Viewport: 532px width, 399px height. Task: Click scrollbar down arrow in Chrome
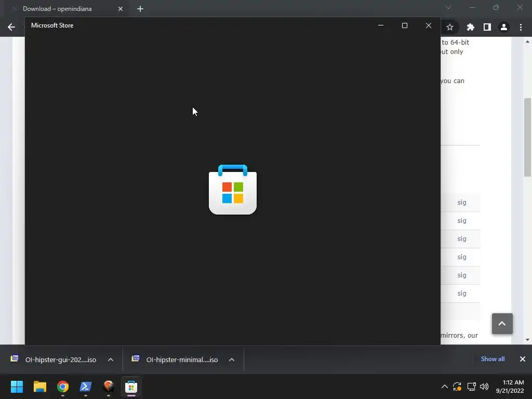tap(528, 340)
